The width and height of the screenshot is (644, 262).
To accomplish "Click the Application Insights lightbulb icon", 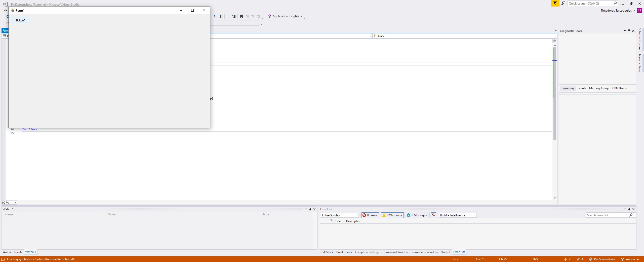I will [270, 16].
